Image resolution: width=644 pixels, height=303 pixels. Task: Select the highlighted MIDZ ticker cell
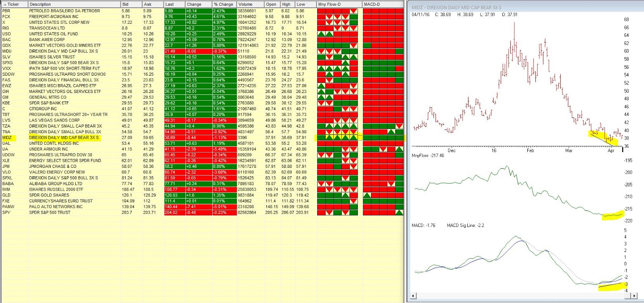[x=9, y=138]
